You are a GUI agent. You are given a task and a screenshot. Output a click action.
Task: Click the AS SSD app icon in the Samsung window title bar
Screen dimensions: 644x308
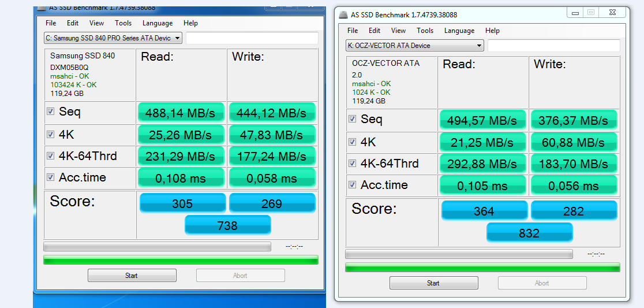(40, 8)
